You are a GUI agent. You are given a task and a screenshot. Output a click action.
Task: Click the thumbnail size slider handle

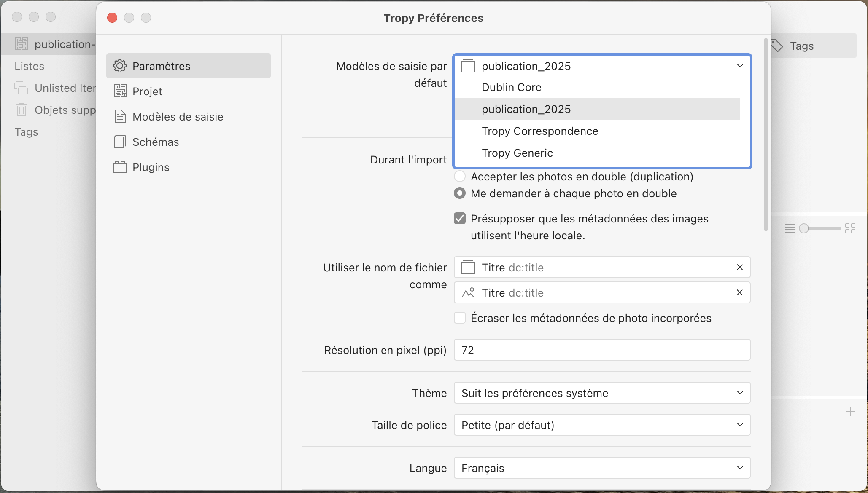tap(804, 228)
